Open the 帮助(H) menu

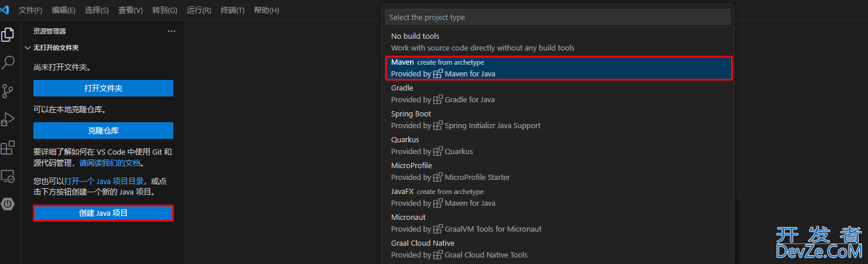[267, 11]
